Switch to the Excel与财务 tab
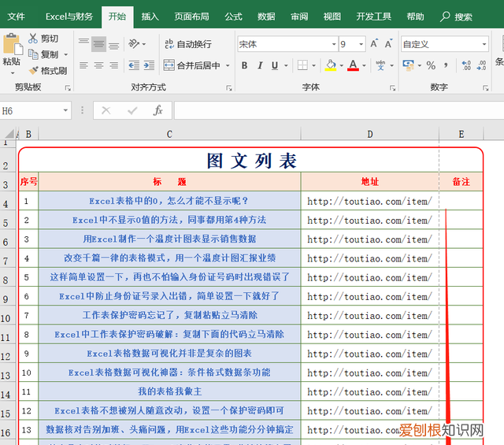This screenshot has height=445, width=504. [x=69, y=17]
